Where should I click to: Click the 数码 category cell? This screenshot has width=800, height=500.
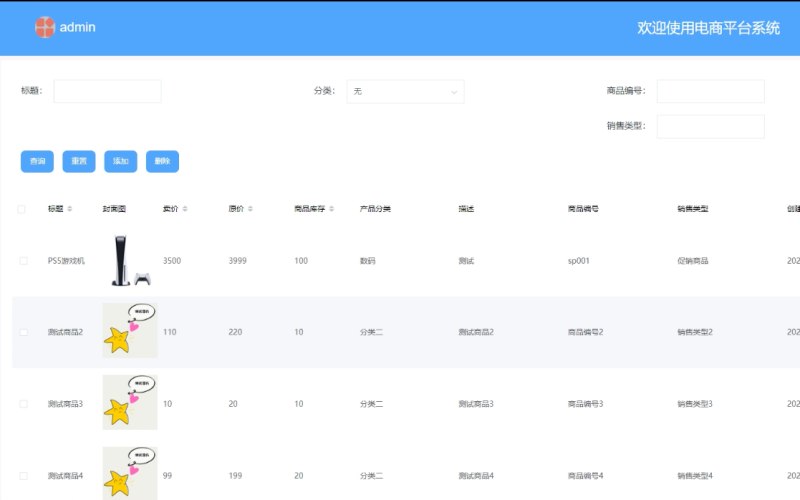(x=367, y=261)
